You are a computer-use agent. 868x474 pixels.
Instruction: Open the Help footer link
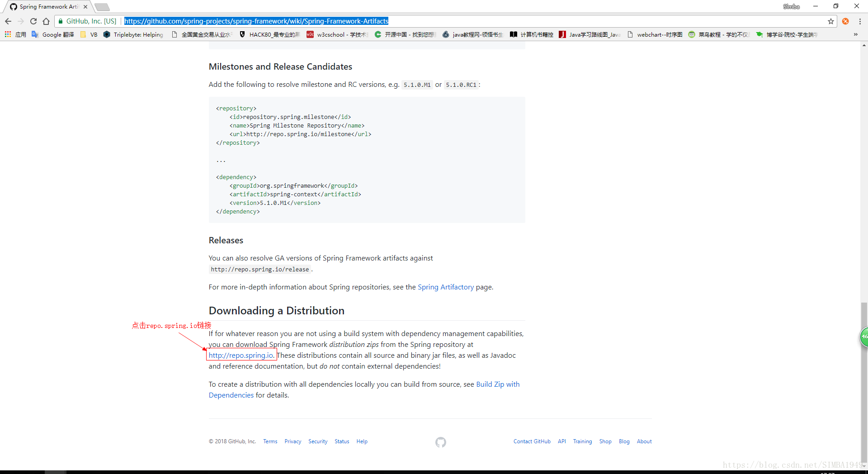point(362,441)
